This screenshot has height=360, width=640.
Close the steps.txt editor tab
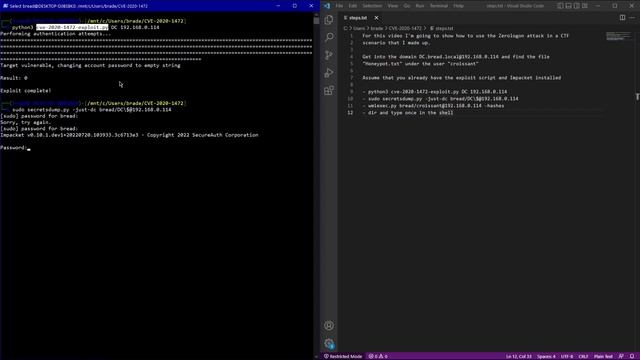tap(376, 18)
